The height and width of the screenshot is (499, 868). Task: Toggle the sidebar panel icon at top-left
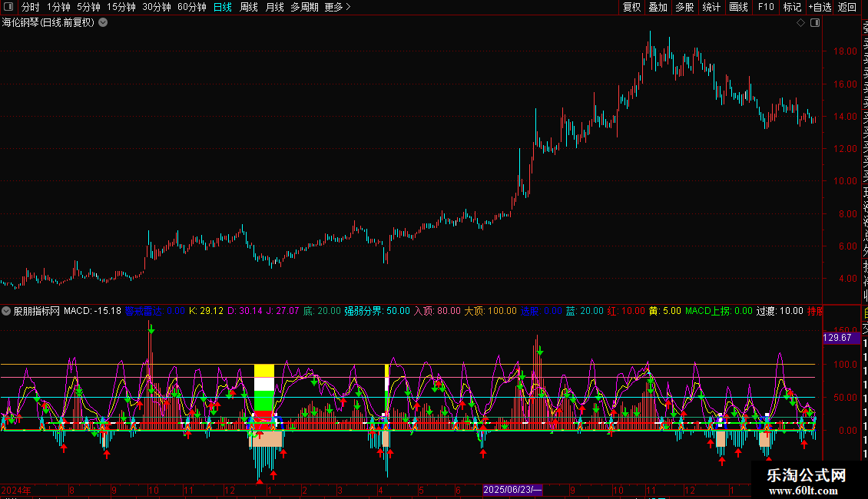click(8, 7)
